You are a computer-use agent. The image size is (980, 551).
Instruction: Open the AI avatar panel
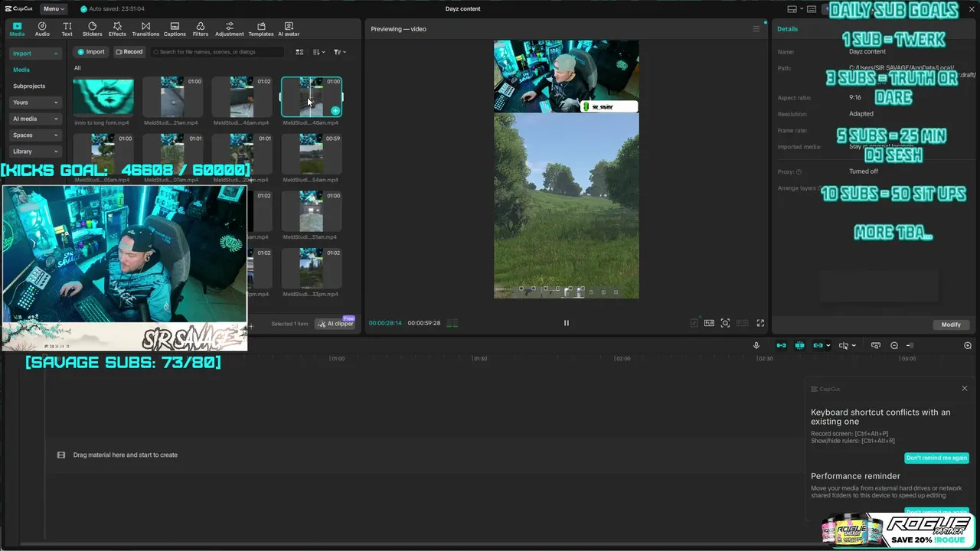(x=289, y=29)
